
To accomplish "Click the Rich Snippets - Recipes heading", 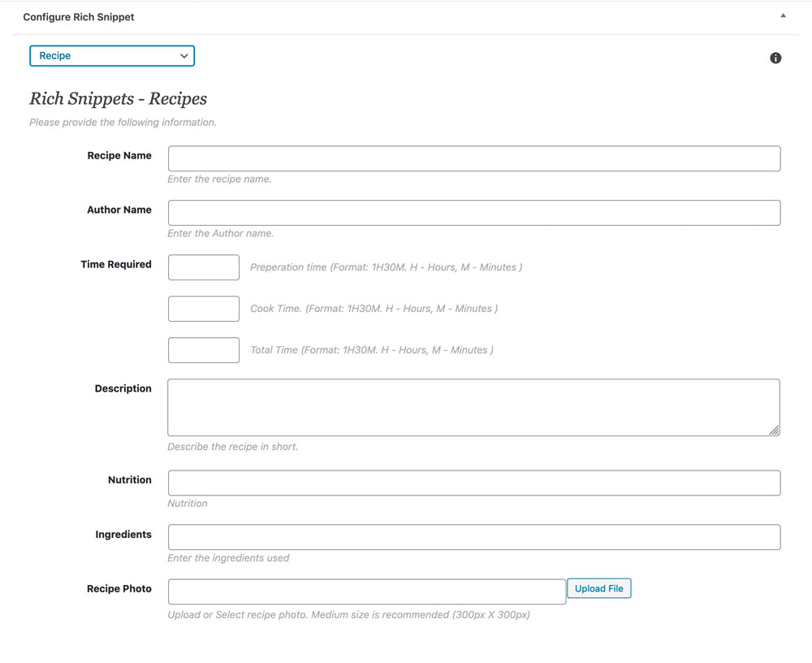I will tap(118, 98).
